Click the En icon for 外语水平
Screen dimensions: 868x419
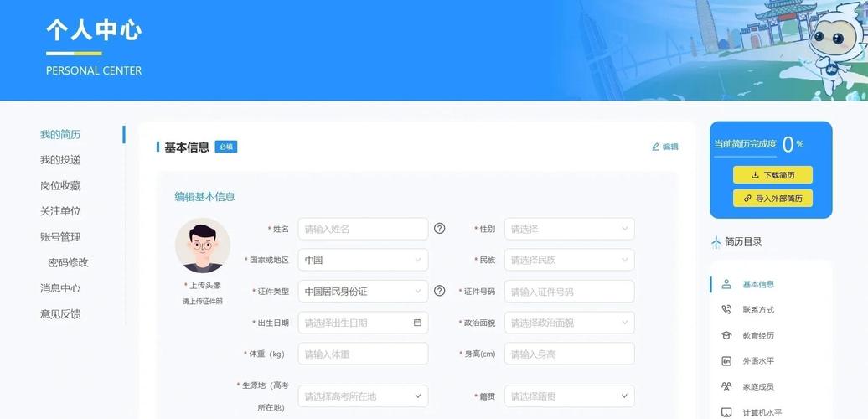point(726,361)
